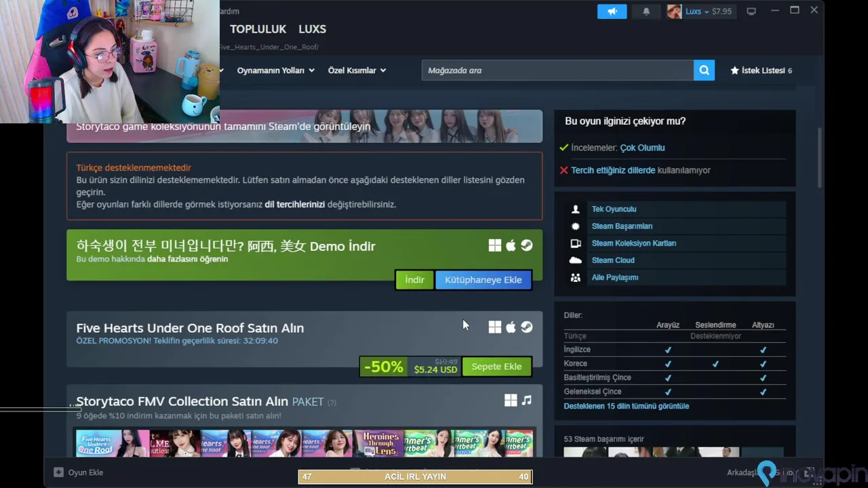View all 15 supported languages link
Image resolution: width=868 pixels, height=488 pixels.
point(626,406)
